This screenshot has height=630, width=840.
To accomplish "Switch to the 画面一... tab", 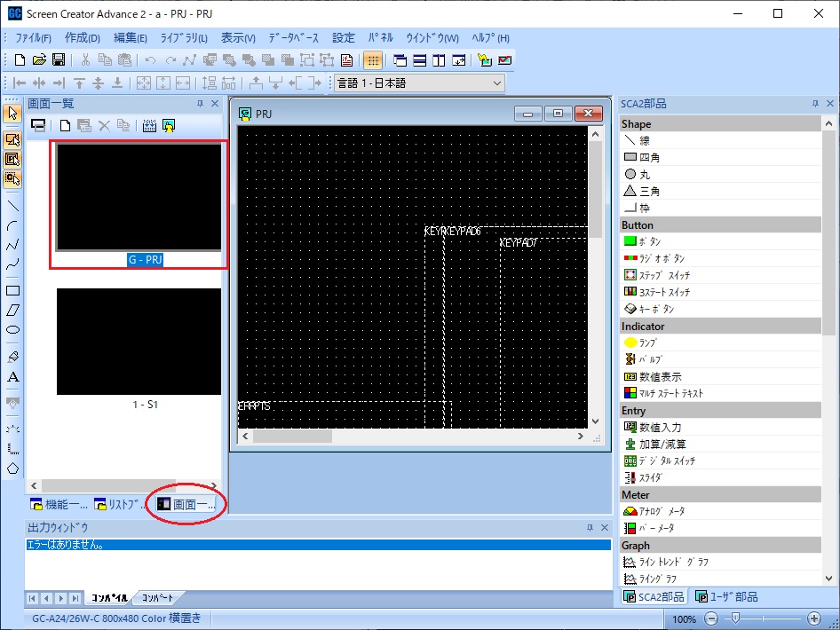I will coord(186,504).
